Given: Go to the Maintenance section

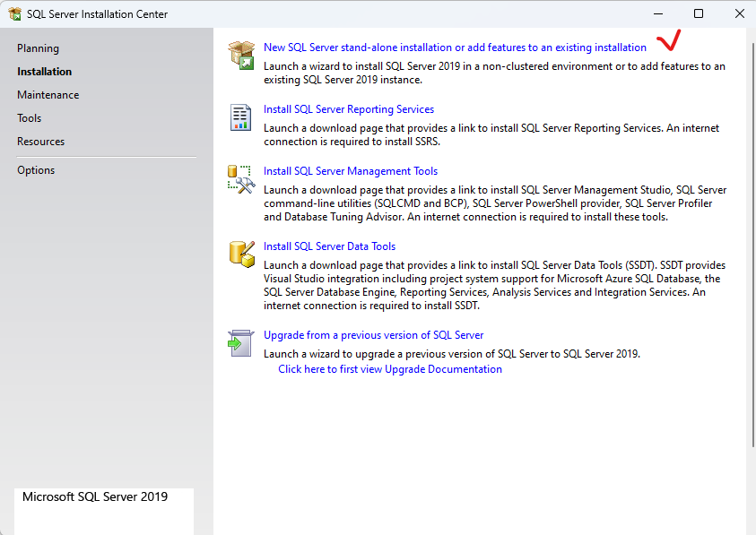Looking at the screenshot, I should (48, 95).
